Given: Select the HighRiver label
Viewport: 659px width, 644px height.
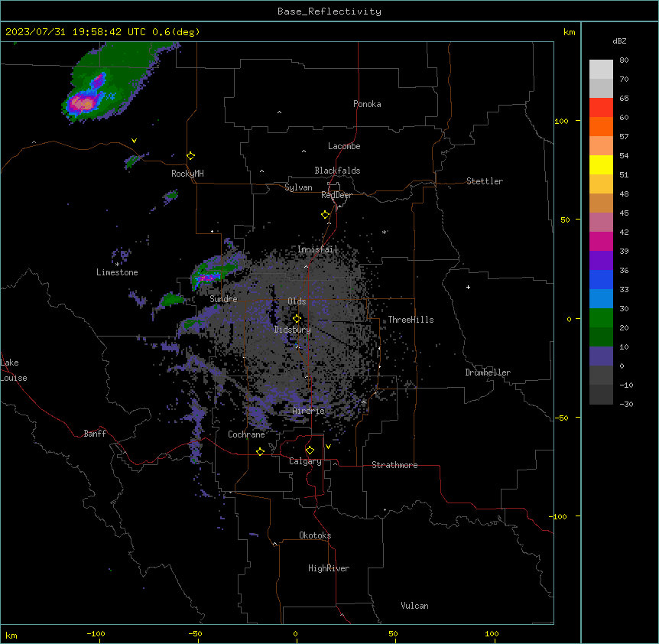Looking at the screenshot, I should click(329, 568).
